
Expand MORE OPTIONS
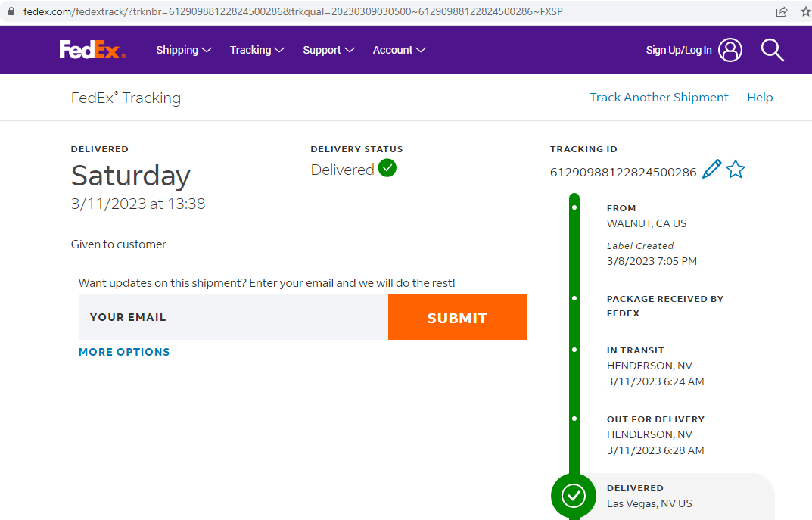pyautogui.click(x=124, y=352)
